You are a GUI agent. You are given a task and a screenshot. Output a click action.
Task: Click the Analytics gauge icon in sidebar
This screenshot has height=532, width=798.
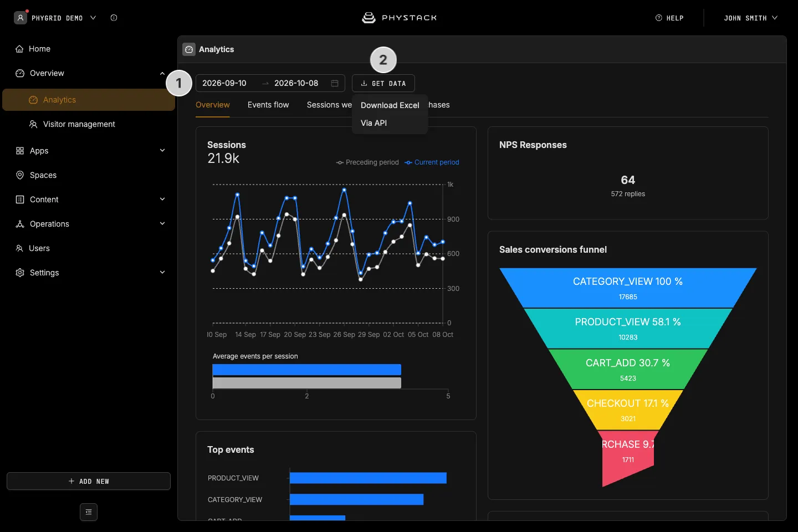(x=33, y=100)
